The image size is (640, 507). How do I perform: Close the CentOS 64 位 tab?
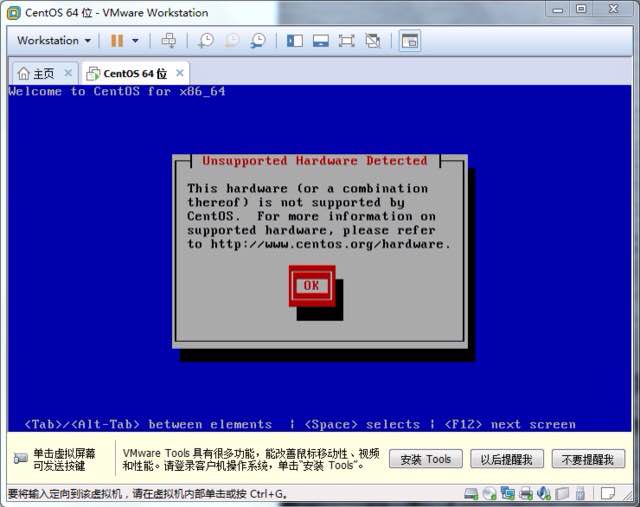click(180, 73)
